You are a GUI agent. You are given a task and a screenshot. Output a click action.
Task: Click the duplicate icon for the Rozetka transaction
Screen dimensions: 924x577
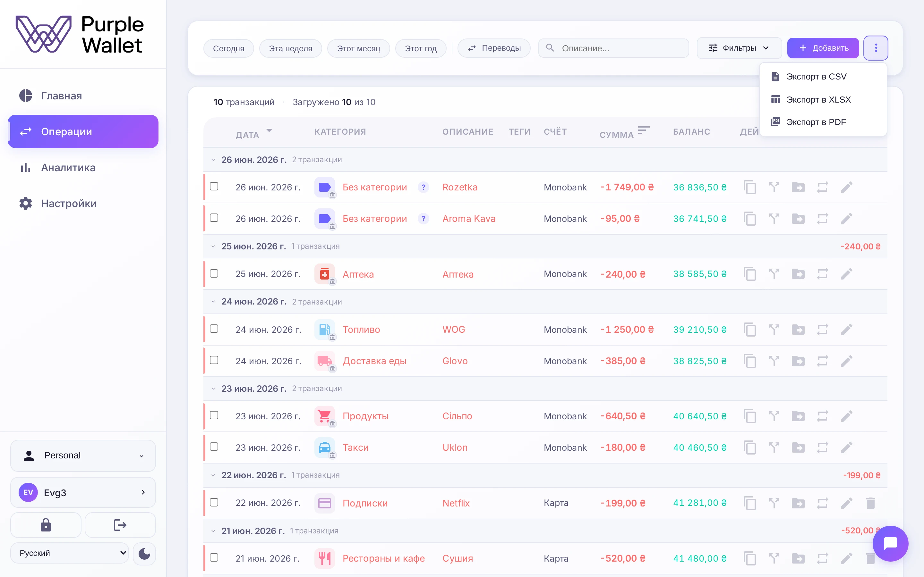tap(750, 188)
